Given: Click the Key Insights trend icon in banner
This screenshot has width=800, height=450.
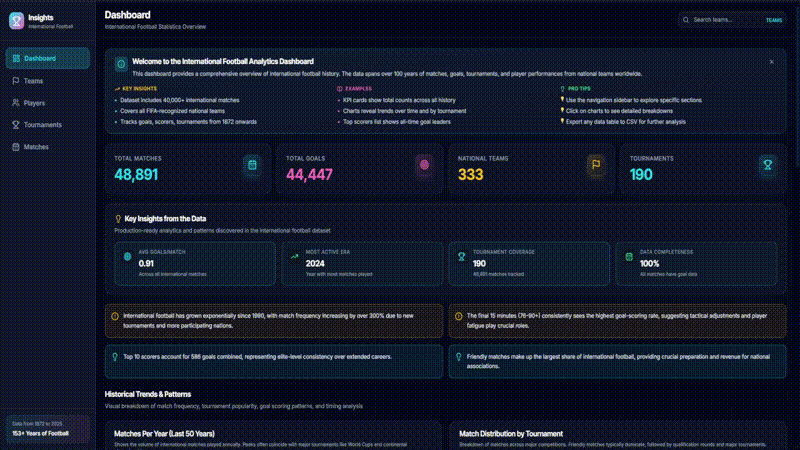Looking at the screenshot, I should point(117,89).
